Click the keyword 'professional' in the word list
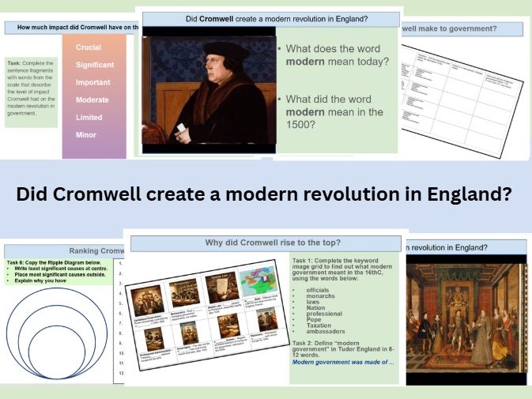The height and width of the screenshot is (399, 532). coord(324,314)
